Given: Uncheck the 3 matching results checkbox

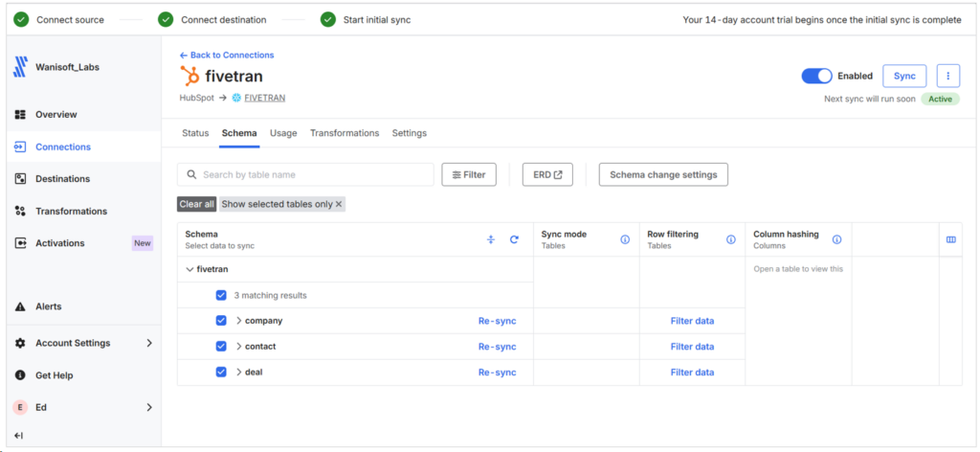Looking at the screenshot, I should point(221,295).
